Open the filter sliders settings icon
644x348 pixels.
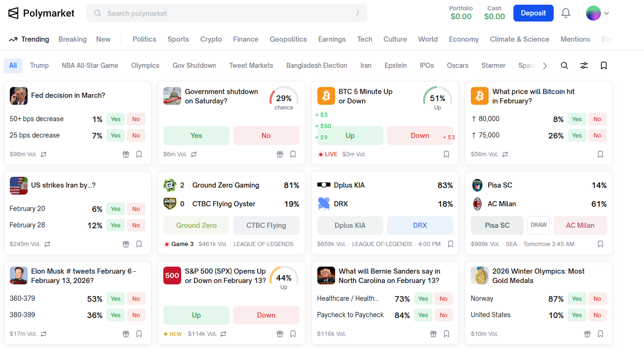coord(584,65)
